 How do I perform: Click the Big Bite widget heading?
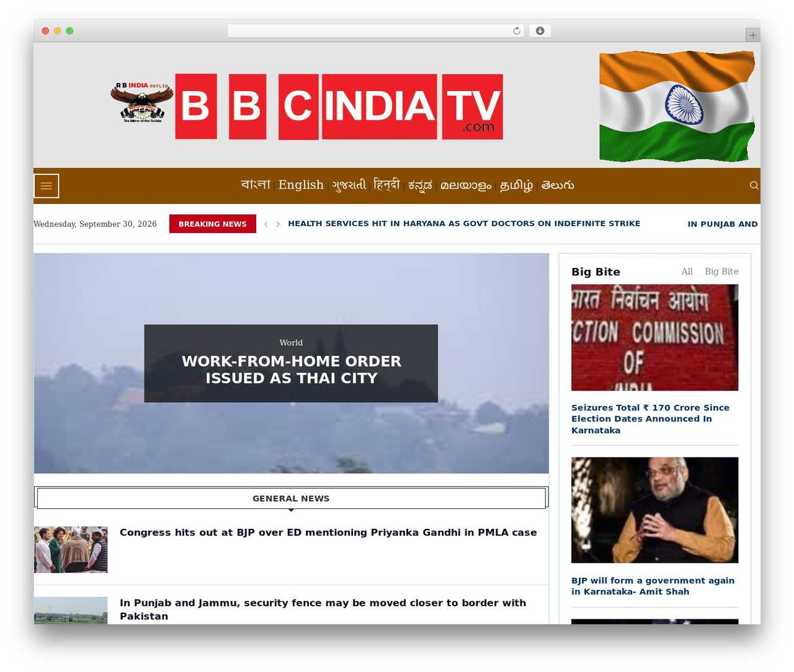tap(595, 272)
